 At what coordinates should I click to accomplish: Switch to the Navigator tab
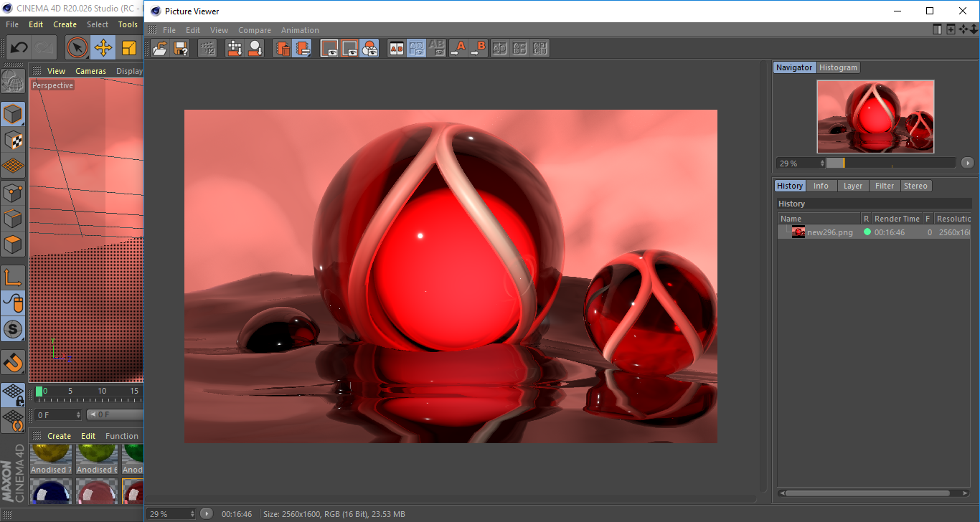point(794,67)
